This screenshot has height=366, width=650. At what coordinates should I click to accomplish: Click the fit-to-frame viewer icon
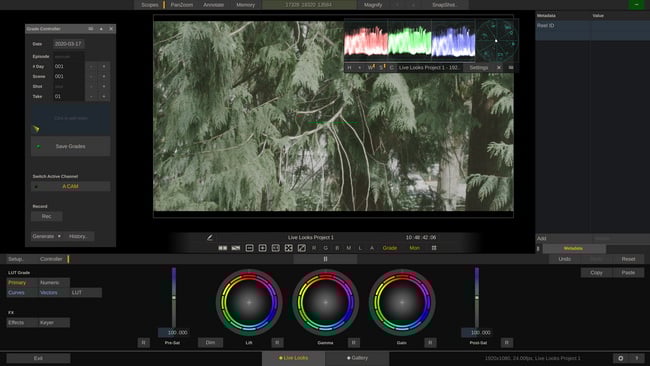[x=276, y=248]
